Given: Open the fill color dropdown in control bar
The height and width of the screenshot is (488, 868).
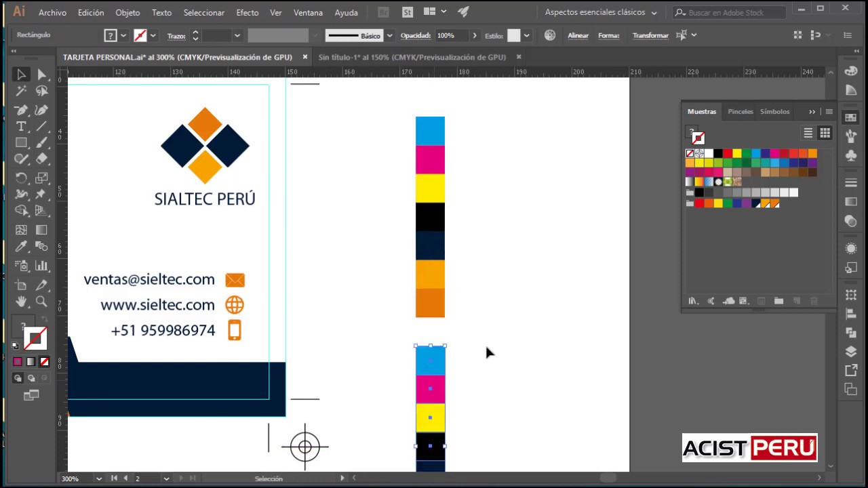Looking at the screenshot, I should pyautogui.click(x=123, y=35).
